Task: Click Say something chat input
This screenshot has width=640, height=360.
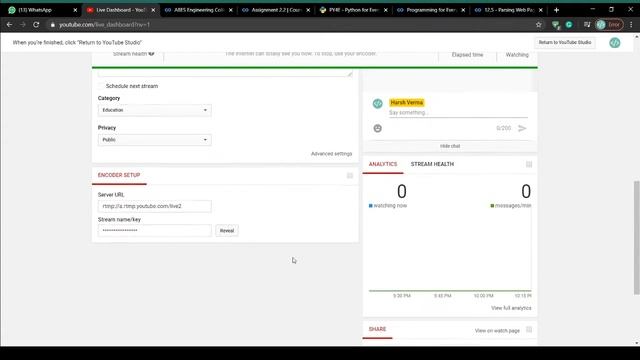Action: (x=458, y=113)
